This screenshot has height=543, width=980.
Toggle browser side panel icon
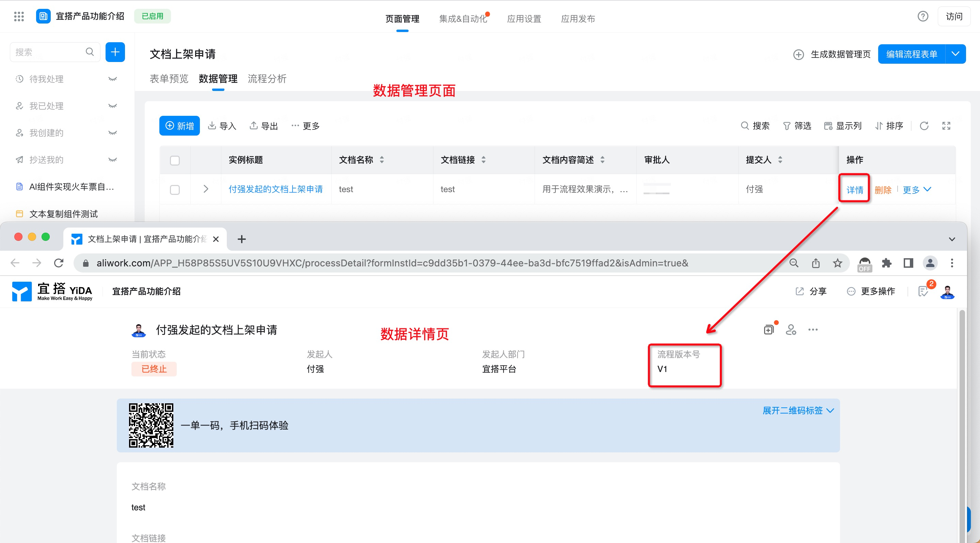pyautogui.click(x=908, y=263)
